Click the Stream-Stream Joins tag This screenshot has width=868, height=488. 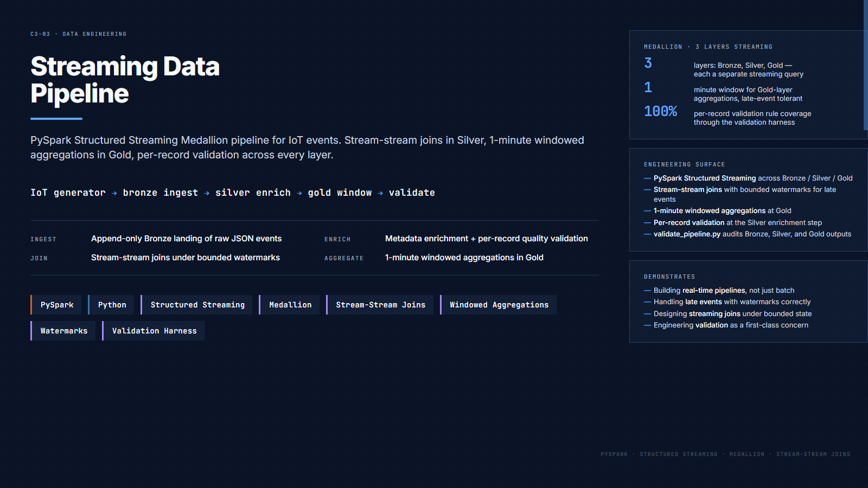pos(380,305)
